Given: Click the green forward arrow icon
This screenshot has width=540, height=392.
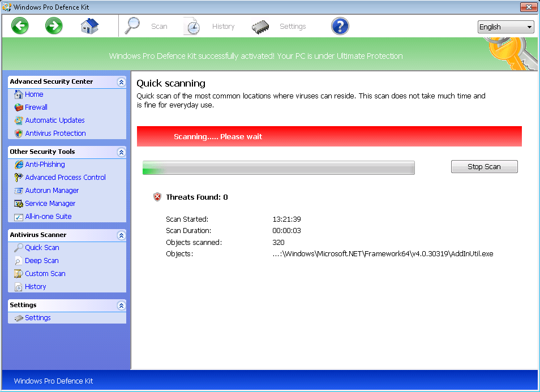Looking at the screenshot, I should pyautogui.click(x=54, y=26).
